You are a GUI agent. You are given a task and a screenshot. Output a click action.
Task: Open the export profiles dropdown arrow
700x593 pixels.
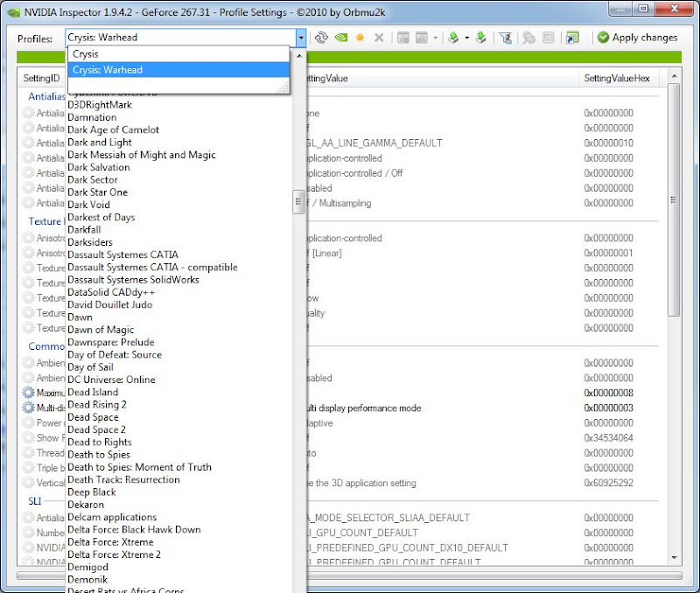pos(467,38)
